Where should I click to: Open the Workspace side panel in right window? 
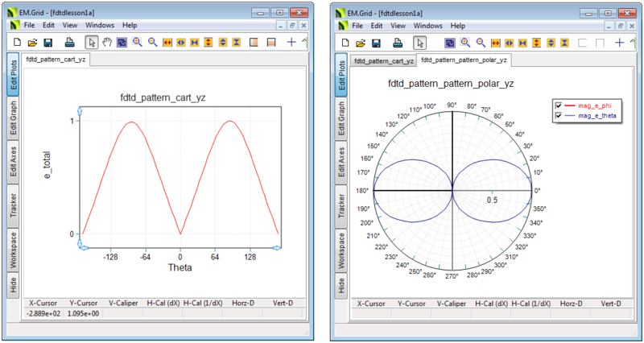tap(341, 250)
